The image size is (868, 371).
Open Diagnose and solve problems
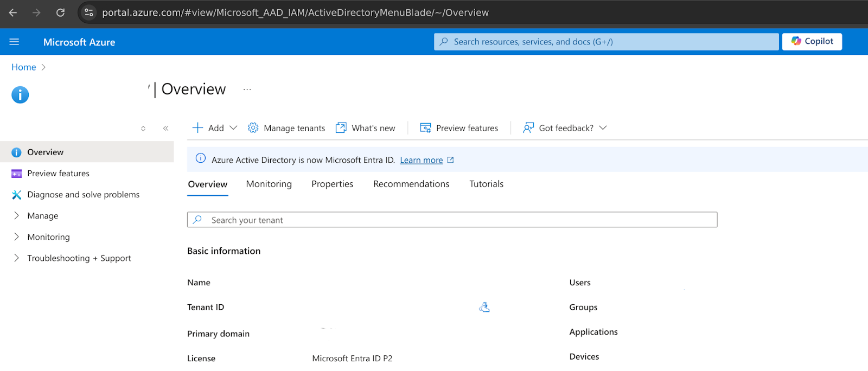pyautogui.click(x=83, y=195)
